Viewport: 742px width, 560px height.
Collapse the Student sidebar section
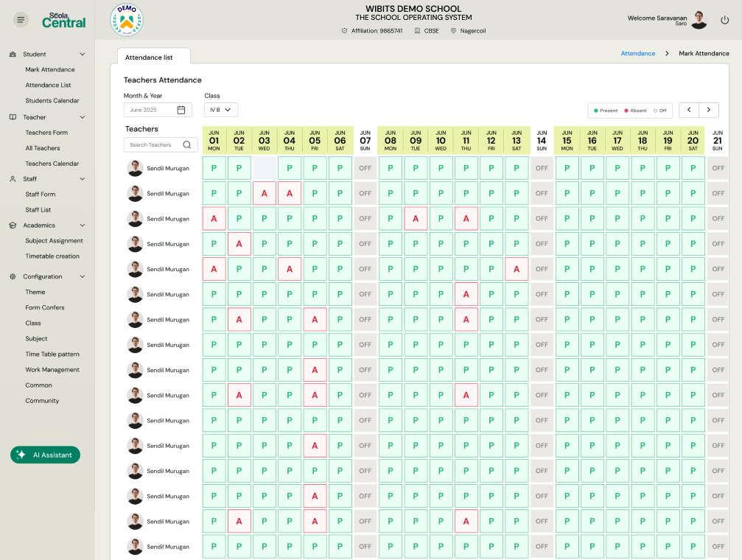[x=82, y=54]
